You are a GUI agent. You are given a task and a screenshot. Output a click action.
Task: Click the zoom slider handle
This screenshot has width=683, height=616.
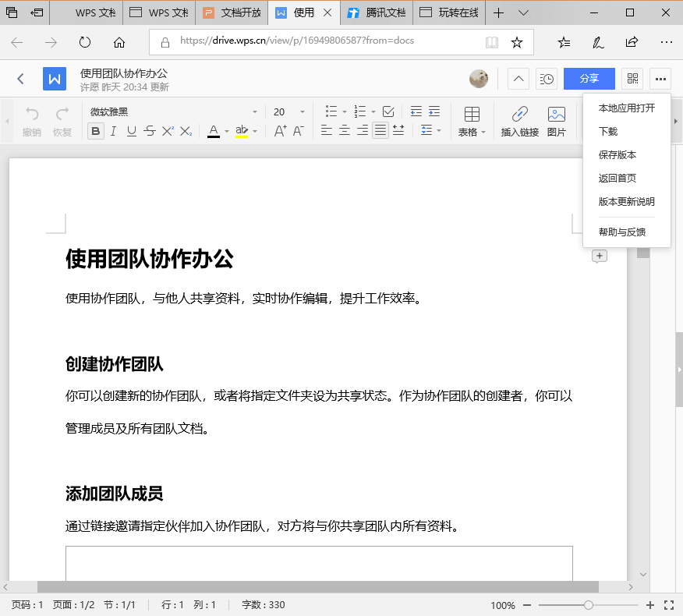click(x=589, y=605)
